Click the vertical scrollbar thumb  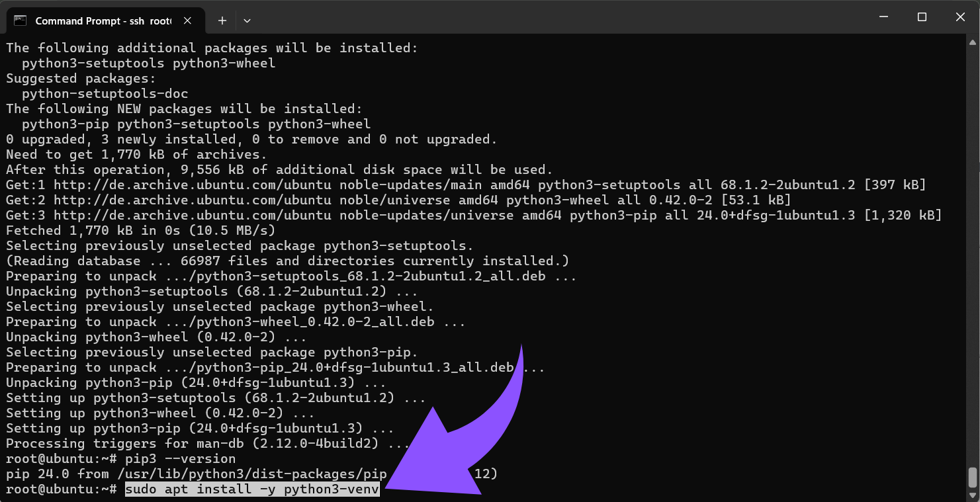(x=972, y=477)
